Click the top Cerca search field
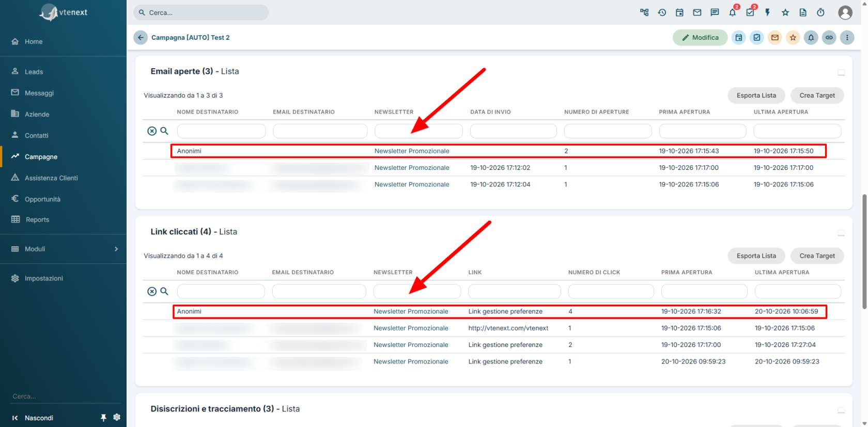 [201, 12]
